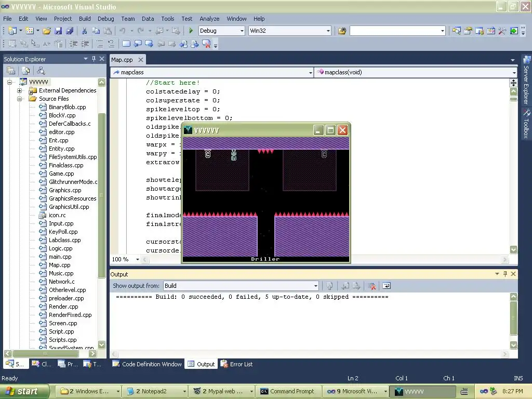Click the Start Page green arrow icon
This screenshot has height=399, width=532.
[514, 31]
